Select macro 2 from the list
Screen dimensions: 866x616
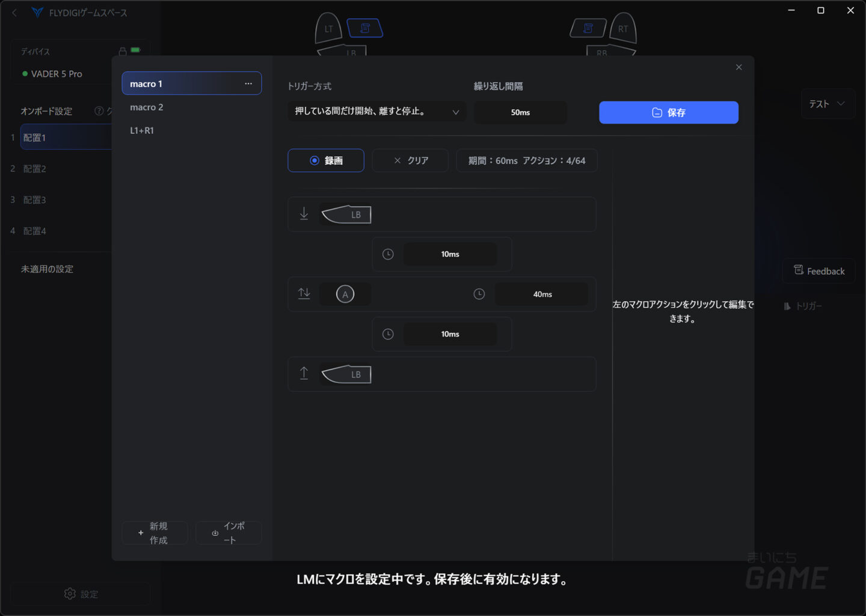pos(147,107)
